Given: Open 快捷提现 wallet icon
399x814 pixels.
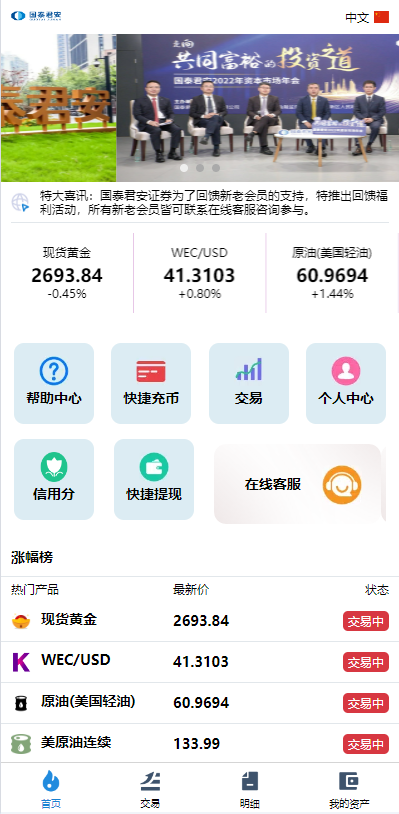Looking at the screenshot, I should [x=154, y=467].
